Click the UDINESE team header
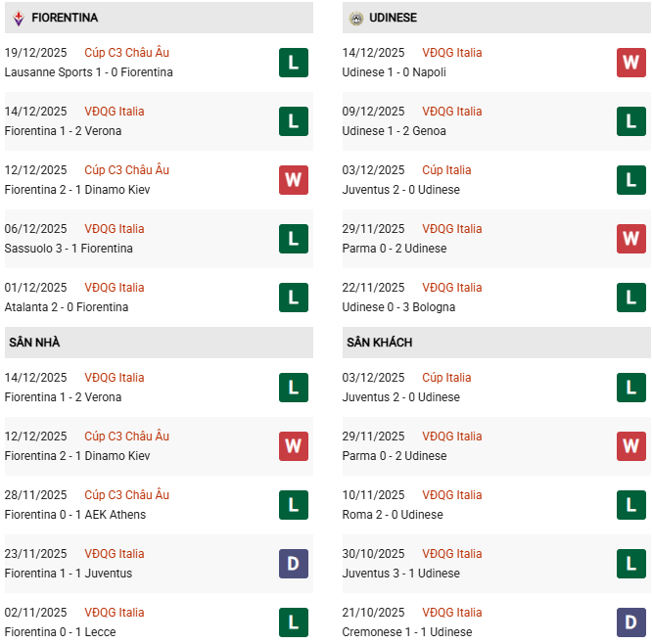This screenshot has width=652, height=644. pyautogui.click(x=395, y=18)
